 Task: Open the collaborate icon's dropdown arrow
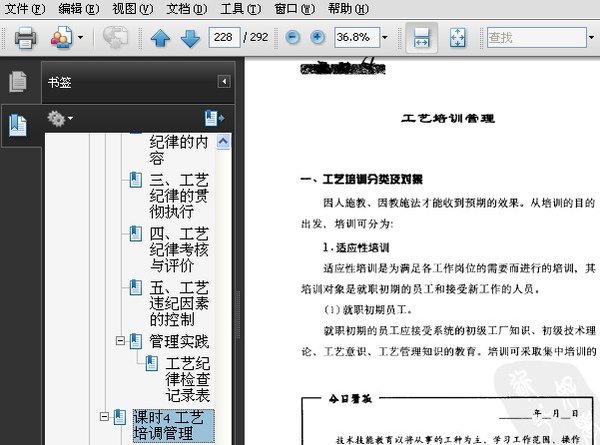coord(80,37)
